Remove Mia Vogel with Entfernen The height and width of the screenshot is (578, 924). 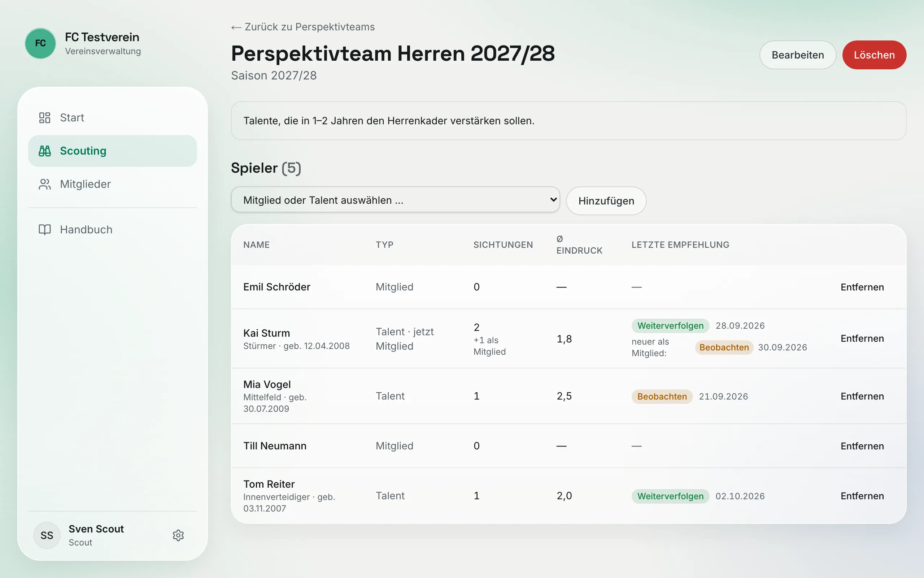coord(862,396)
